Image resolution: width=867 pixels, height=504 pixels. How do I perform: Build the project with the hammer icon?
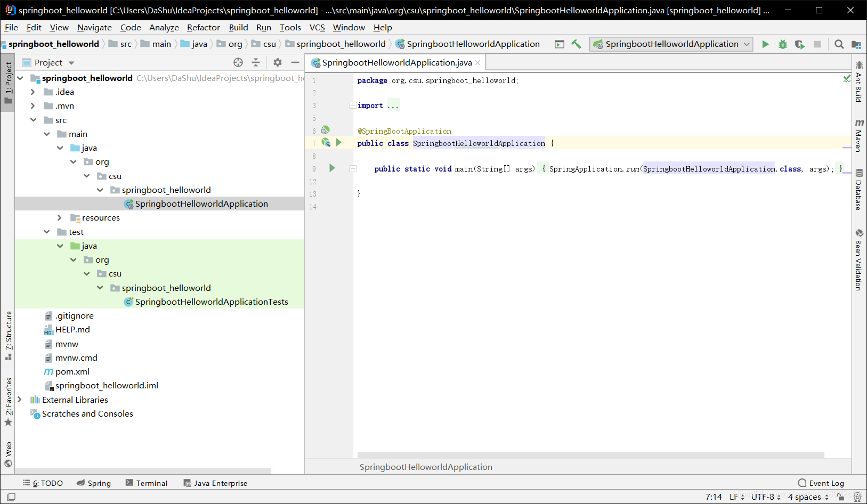point(576,44)
